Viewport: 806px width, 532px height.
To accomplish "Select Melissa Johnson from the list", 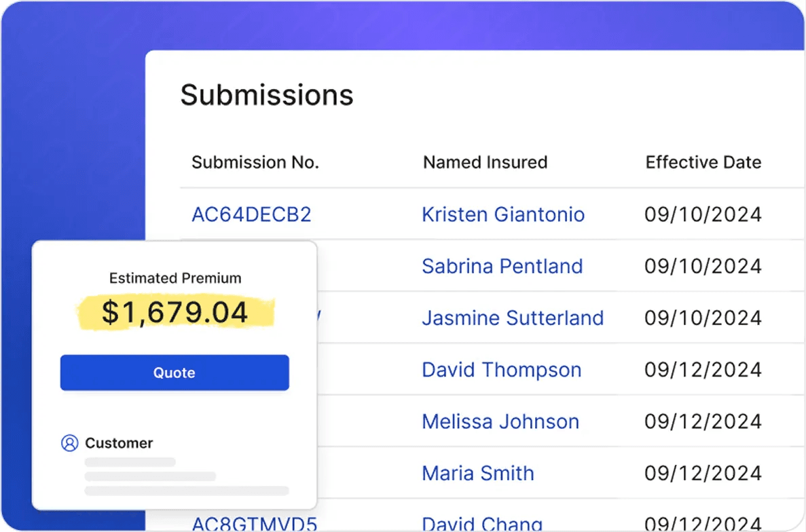I will pyautogui.click(x=500, y=421).
